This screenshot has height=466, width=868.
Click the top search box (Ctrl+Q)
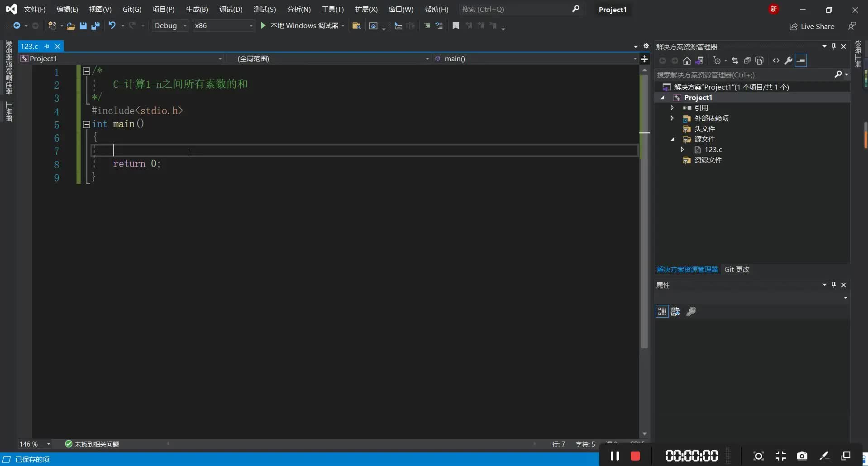click(x=520, y=9)
